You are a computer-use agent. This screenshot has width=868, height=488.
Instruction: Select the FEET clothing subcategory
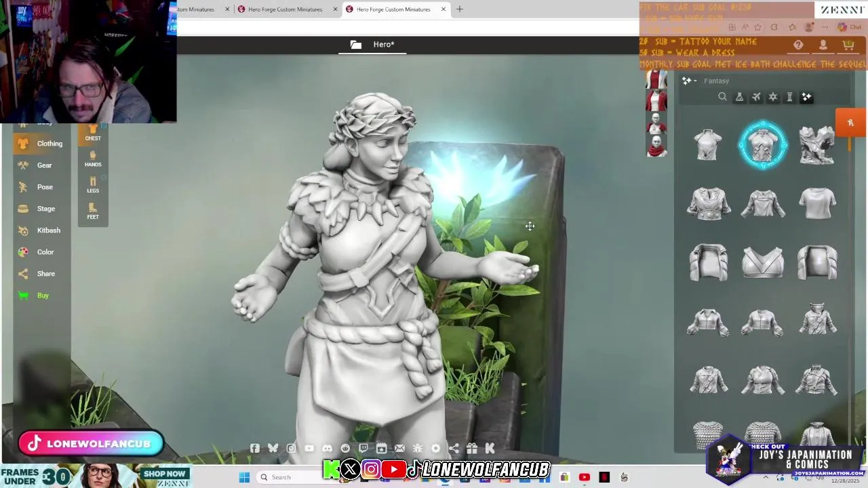pyautogui.click(x=93, y=211)
